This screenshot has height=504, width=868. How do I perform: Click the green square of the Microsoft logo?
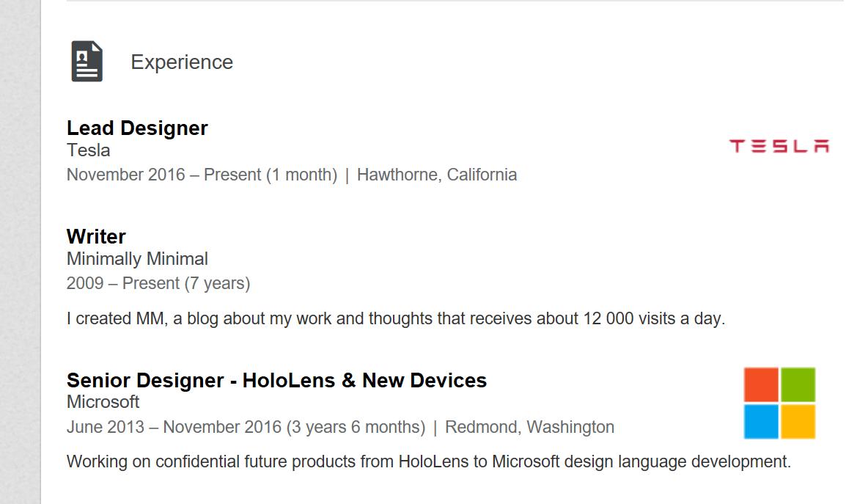798,384
